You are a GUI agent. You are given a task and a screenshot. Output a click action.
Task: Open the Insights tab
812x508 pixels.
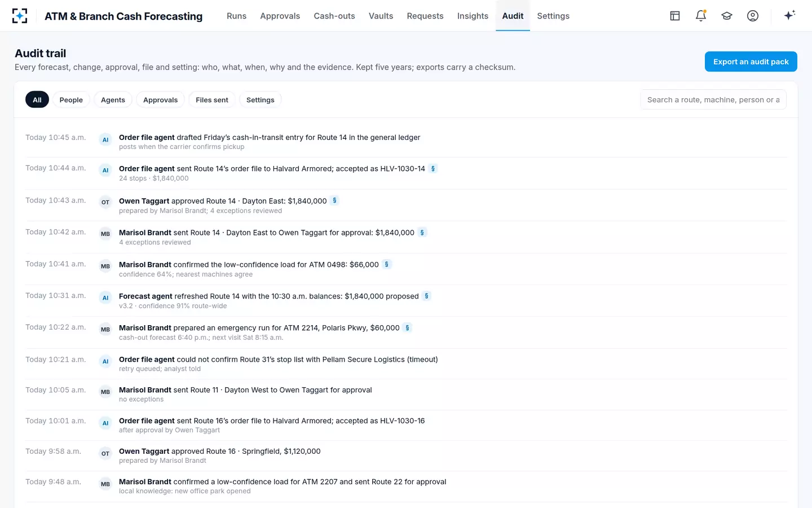[473, 16]
